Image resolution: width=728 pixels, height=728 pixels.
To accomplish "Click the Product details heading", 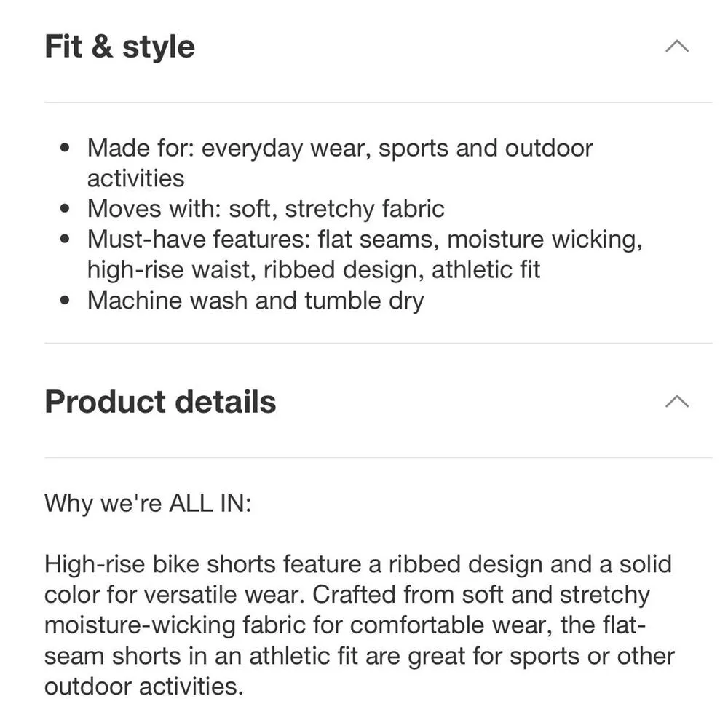I will point(160,401).
